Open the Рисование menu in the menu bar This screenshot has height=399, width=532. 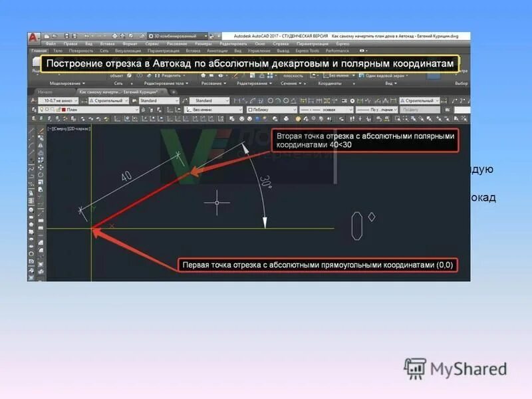177,44
